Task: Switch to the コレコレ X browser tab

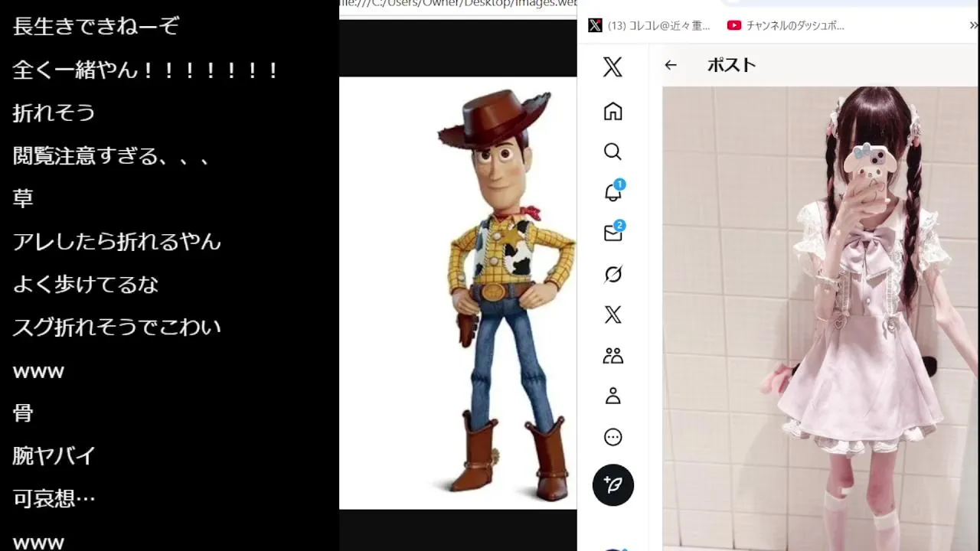Action: click(x=650, y=25)
